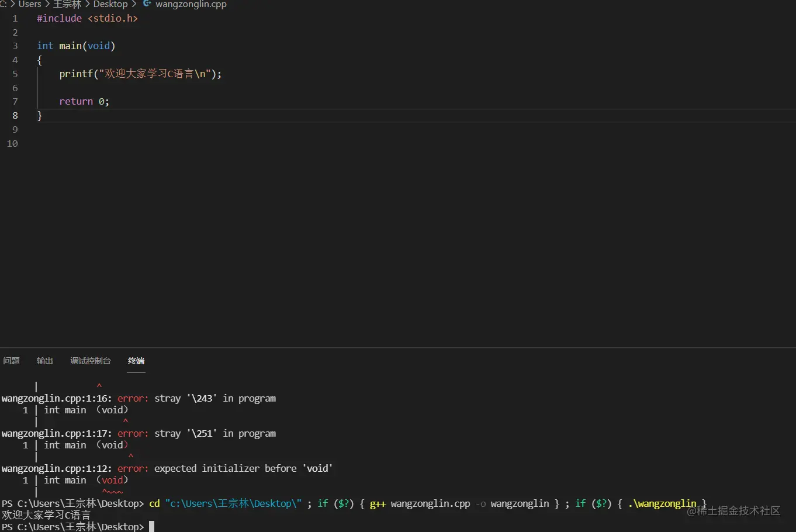This screenshot has height=532, width=796.
Task: Click the "return 0;" statement
Action: (84, 102)
